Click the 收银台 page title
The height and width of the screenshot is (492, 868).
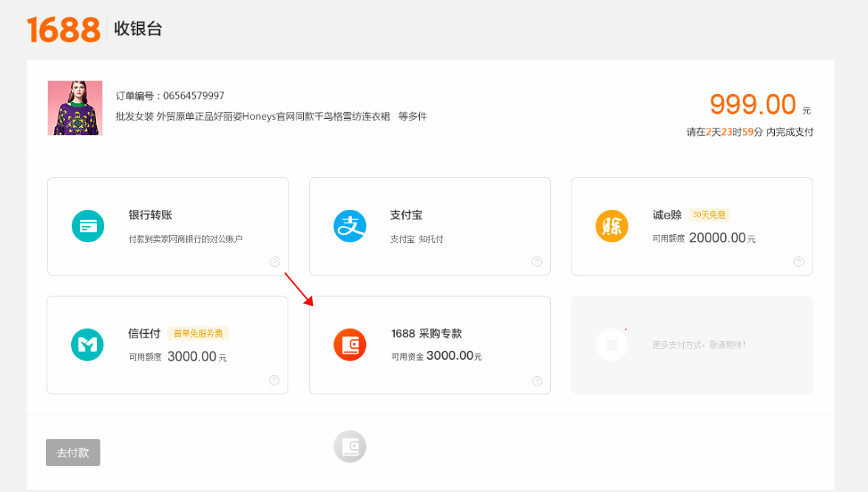(138, 29)
